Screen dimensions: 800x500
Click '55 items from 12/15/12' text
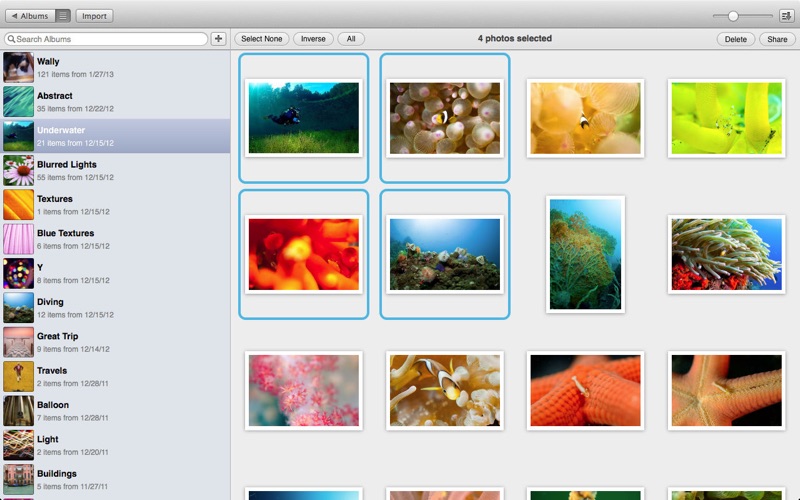pos(75,178)
